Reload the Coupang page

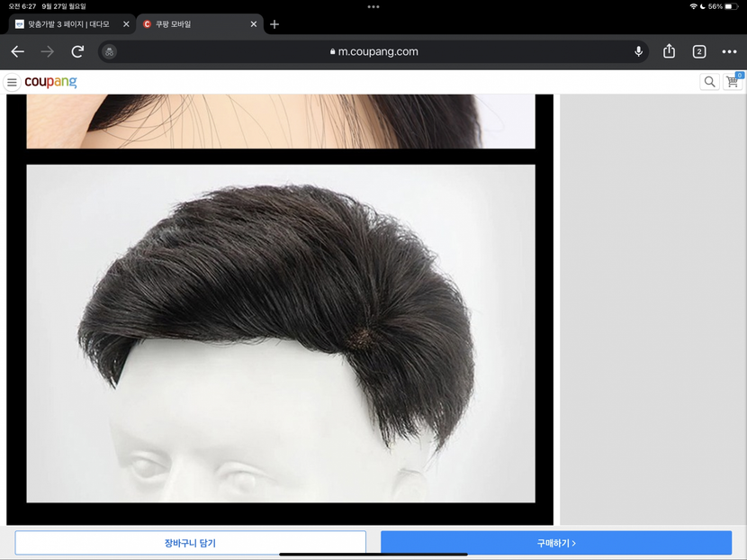point(77,51)
